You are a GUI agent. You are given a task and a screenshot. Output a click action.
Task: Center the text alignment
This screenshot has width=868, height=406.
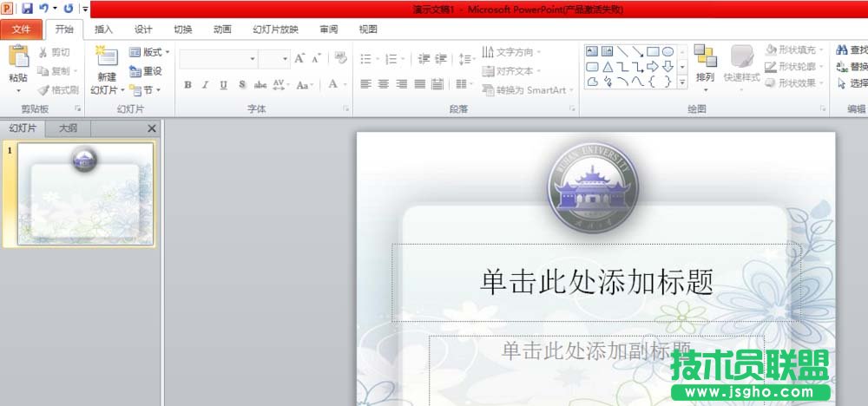click(384, 84)
